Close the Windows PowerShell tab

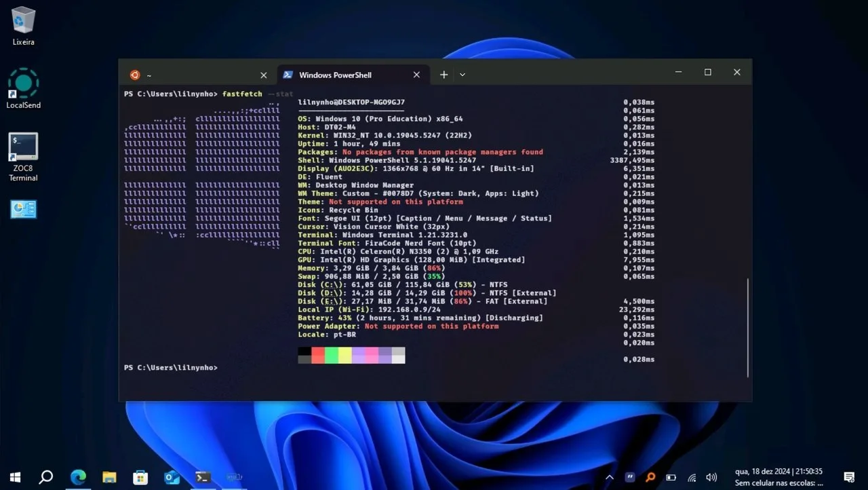coord(417,75)
